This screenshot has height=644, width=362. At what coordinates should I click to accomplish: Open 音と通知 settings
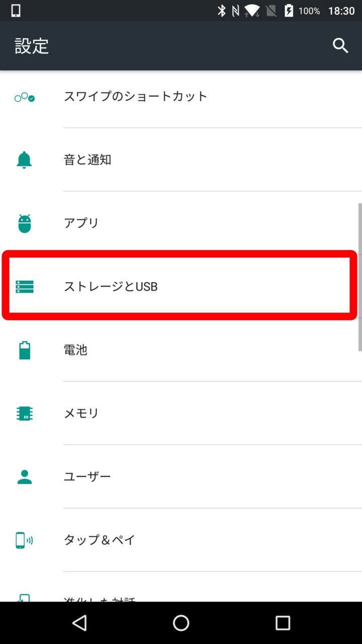pos(87,160)
